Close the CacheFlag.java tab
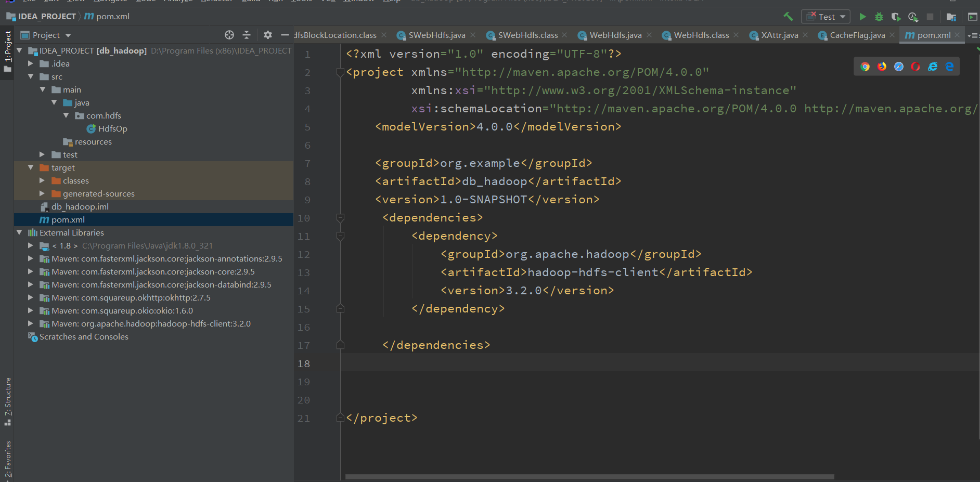 (x=893, y=35)
